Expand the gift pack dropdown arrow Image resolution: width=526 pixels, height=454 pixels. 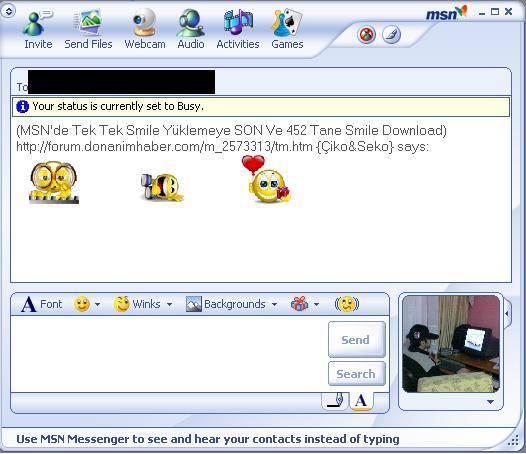click(316, 304)
